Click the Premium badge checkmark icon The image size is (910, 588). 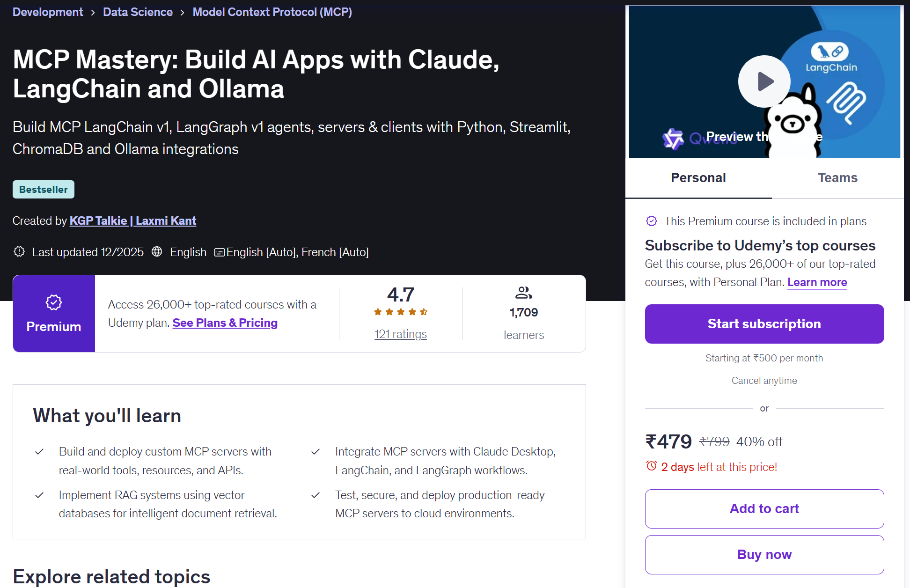(x=54, y=302)
